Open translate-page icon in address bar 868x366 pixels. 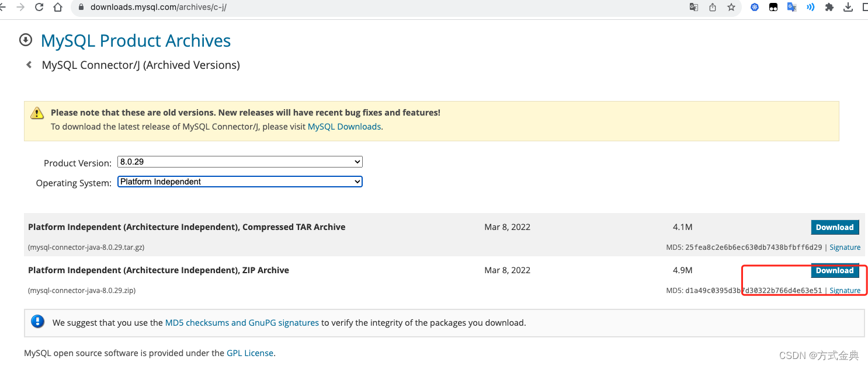(694, 8)
